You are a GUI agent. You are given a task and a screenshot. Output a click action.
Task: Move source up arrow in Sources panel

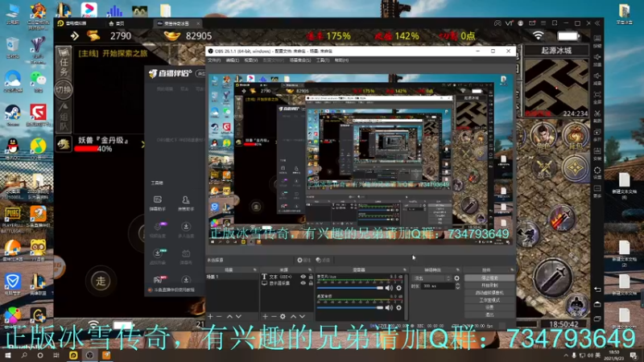[x=293, y=316]
